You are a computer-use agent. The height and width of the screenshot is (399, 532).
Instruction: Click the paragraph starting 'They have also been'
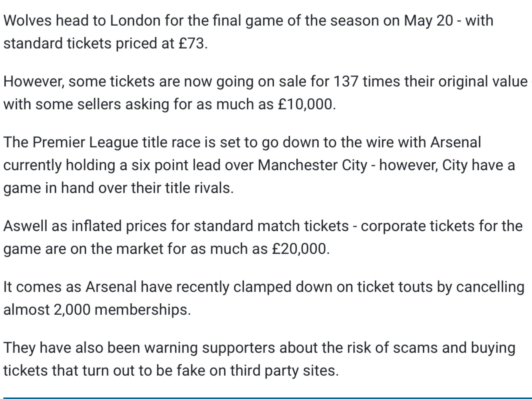click(259, 359)
